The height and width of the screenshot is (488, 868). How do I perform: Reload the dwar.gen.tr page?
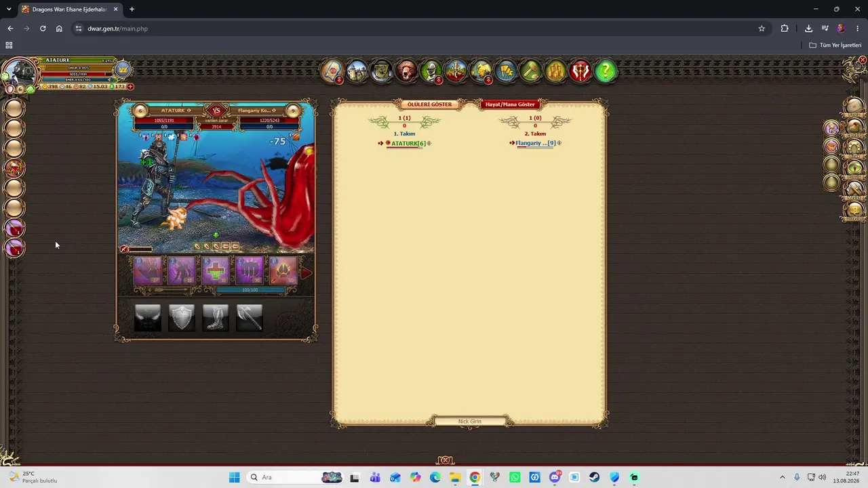(x=43, y=28)
